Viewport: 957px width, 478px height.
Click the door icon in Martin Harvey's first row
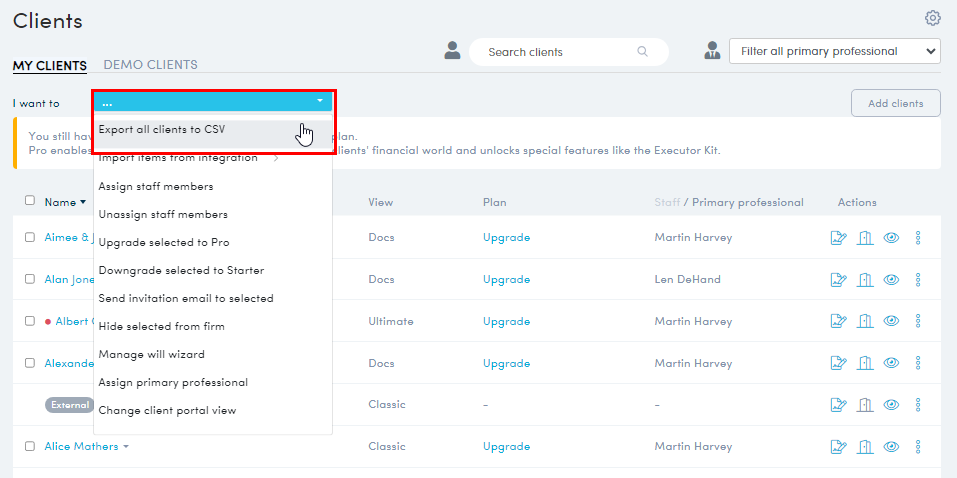865,238
